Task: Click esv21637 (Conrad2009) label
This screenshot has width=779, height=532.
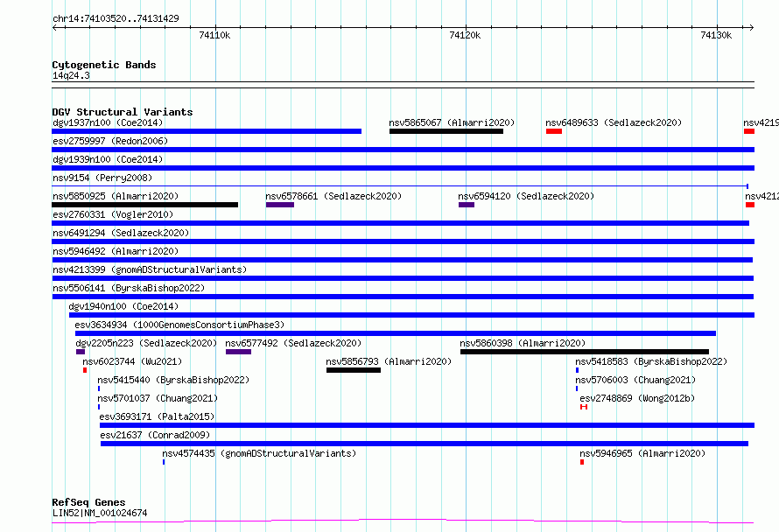Action: click(155, 435)
